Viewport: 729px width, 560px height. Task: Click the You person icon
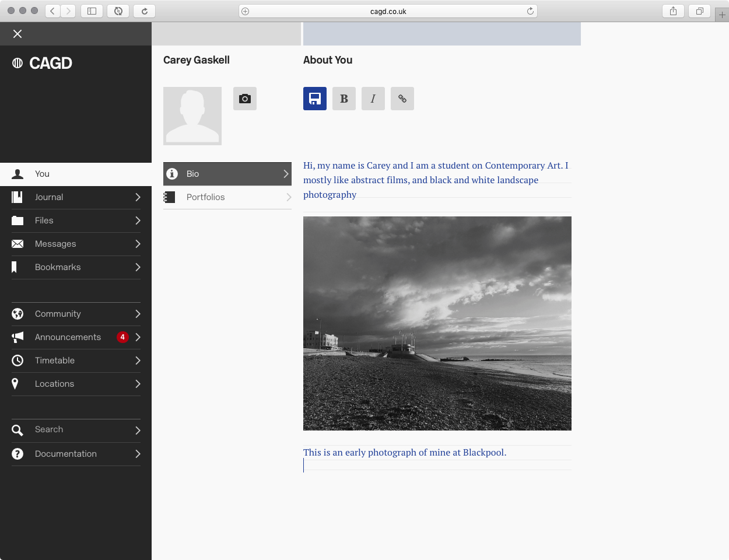(17, 174)
